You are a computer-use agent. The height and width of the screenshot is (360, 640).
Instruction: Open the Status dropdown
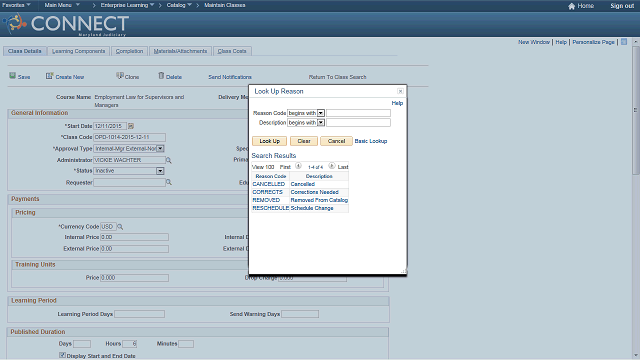click(160, 171)
